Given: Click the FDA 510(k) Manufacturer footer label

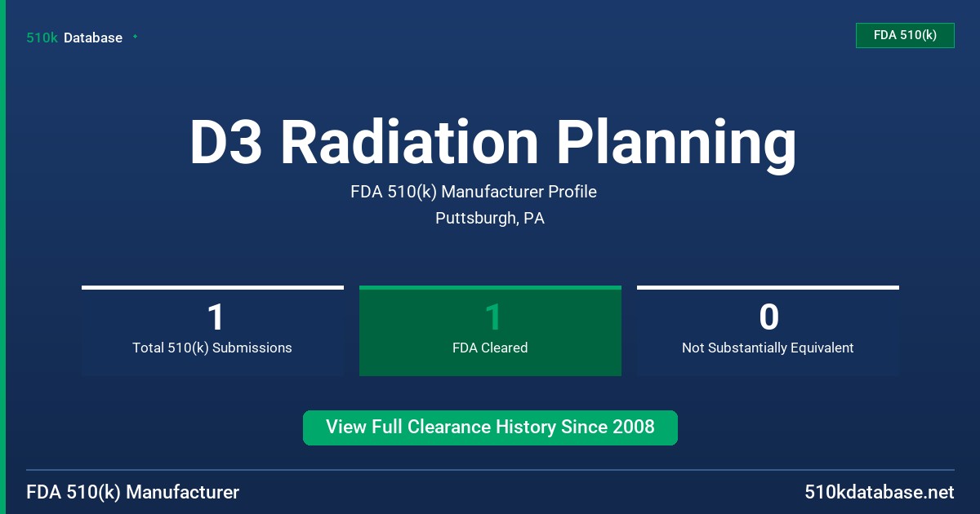Looking at the screenshot, I should point(133,492).
